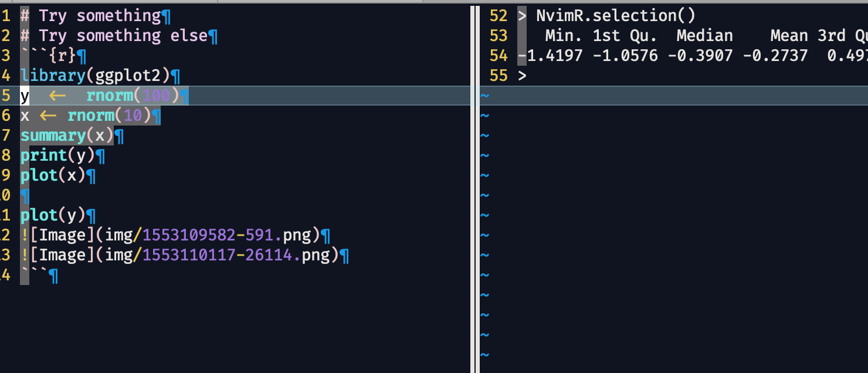Click the closing ``` chunk fence
This screenshot has height=373, width=868.
pos(34,274)
